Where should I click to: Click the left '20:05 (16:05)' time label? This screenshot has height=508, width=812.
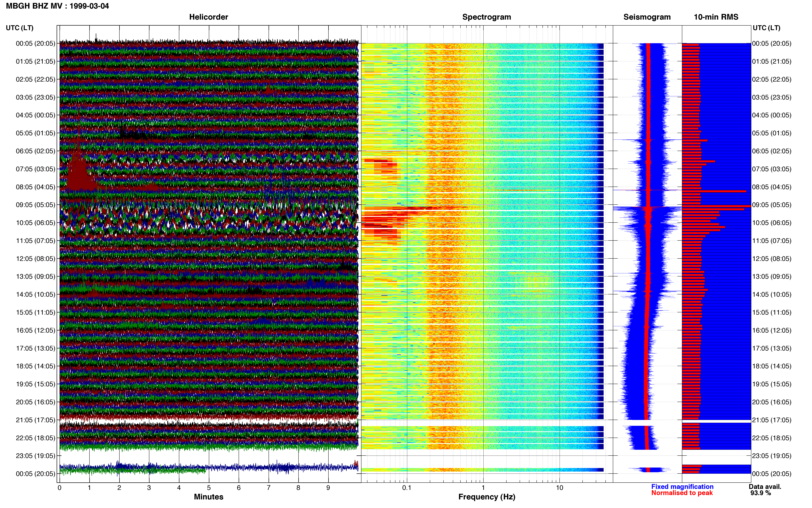click(35, 402)
